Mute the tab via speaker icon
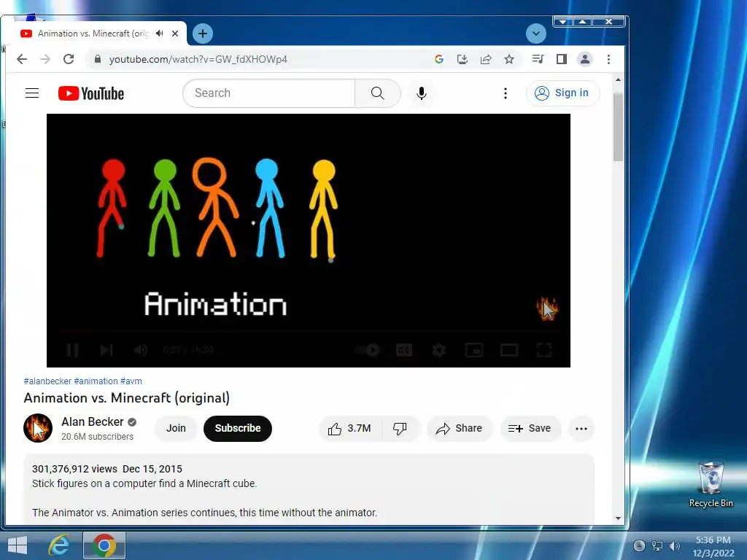The image size is (747, 560). coord(160,34)
